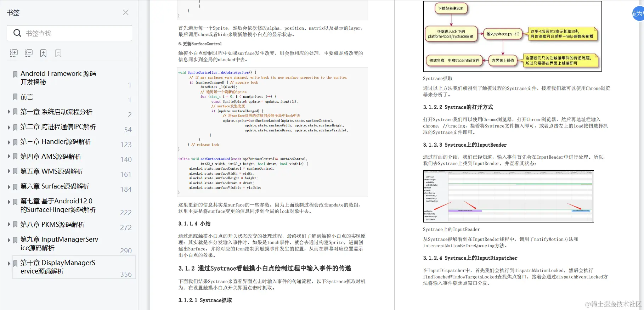
Task: Jump to 第五章 WMS源码解析
Action: [52, 171]
